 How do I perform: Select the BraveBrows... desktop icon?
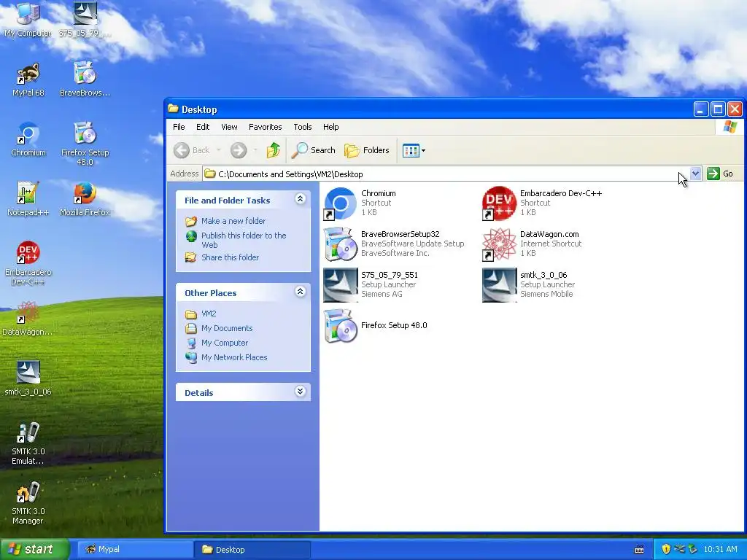[x=85, y=79]
